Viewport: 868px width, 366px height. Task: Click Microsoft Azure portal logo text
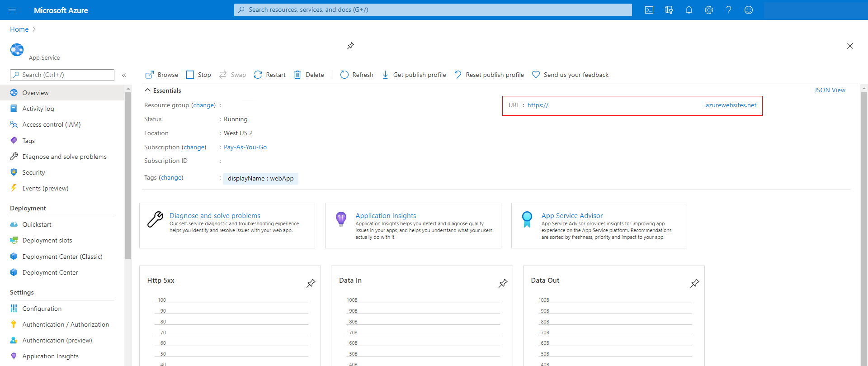[61, 10]
